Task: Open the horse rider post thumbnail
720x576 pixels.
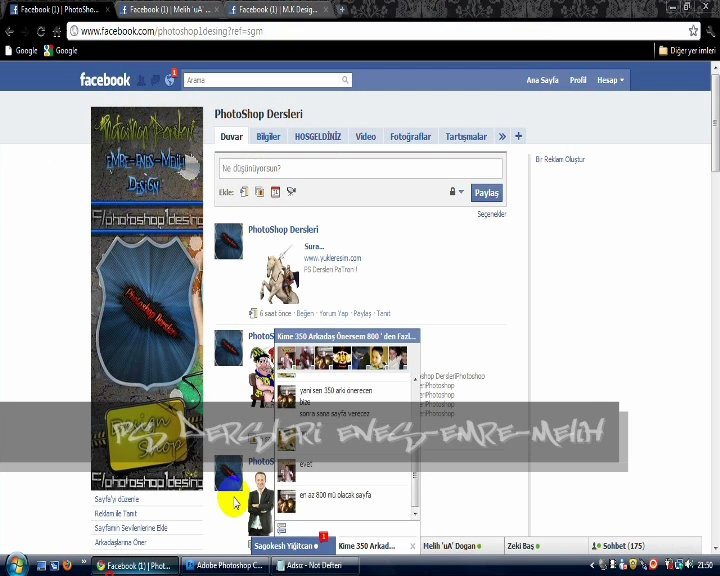Action: pos(279,274)
